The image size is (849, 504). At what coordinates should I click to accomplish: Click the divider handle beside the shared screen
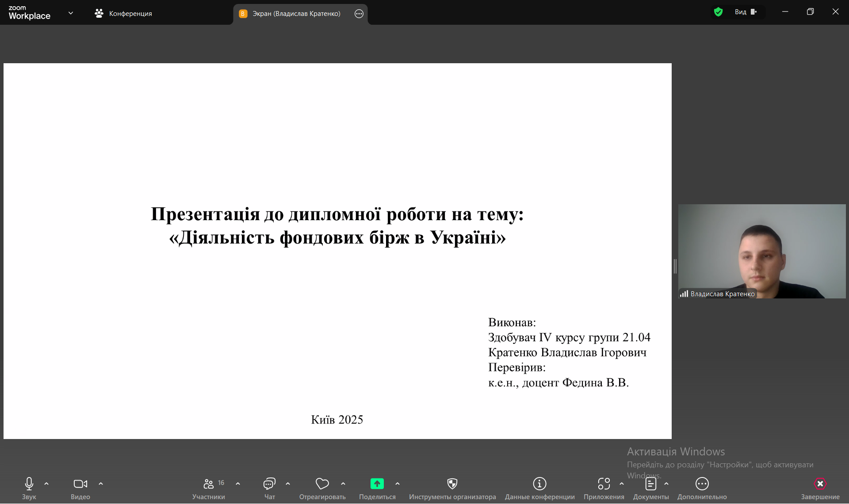675,266
